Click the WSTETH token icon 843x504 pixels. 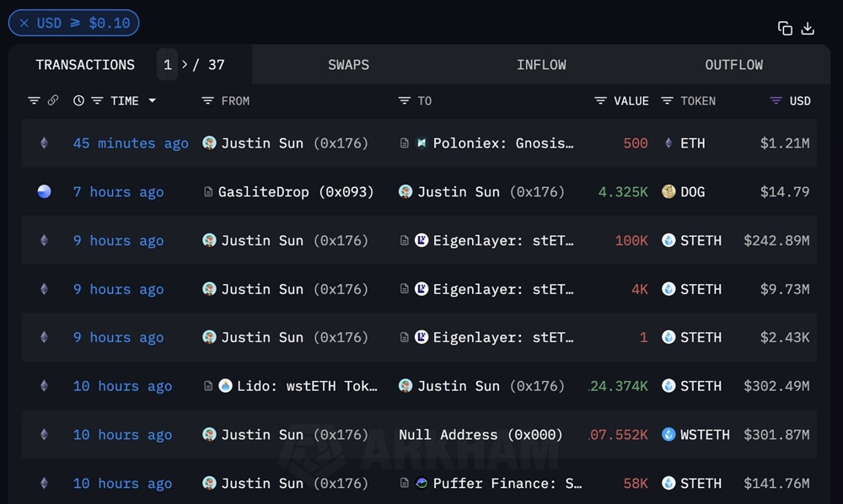coord(668,435)
